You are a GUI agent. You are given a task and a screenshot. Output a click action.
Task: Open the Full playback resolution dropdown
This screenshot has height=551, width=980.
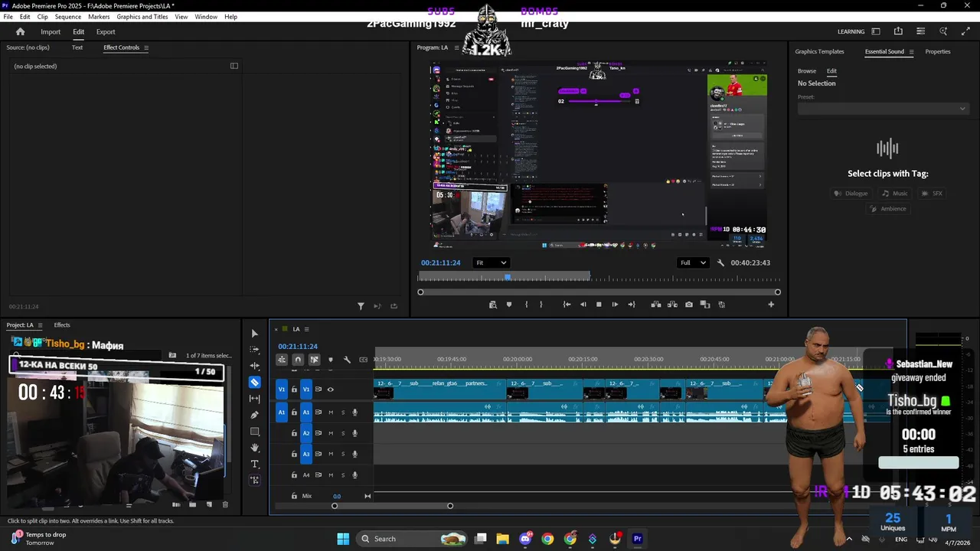(x=694, y=262)
